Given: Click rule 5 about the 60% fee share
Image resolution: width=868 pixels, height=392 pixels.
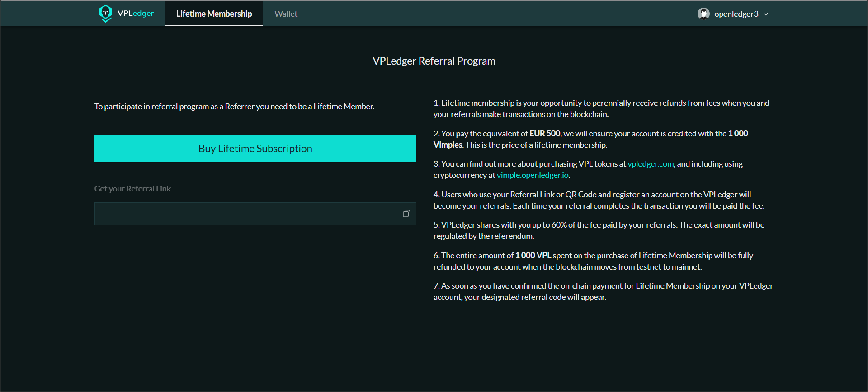Looking at the screenshot, I should tap(599, 230).
